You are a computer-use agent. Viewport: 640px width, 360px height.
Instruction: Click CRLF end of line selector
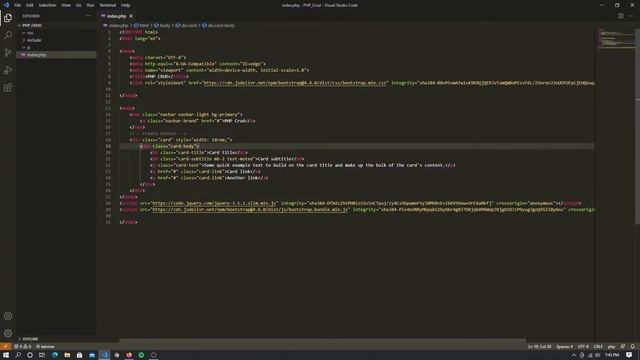(x=598, y=347)
